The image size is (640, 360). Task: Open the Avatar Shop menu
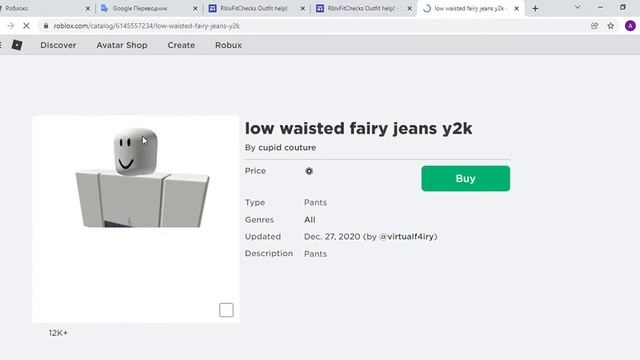[x=122, y=45]
